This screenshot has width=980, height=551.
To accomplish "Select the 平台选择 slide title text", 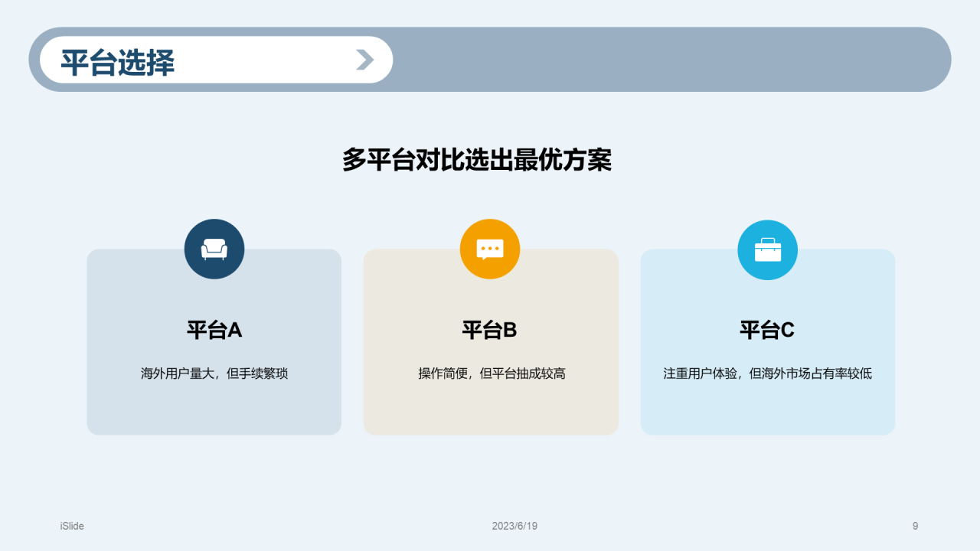I will [x=118, y=62].
